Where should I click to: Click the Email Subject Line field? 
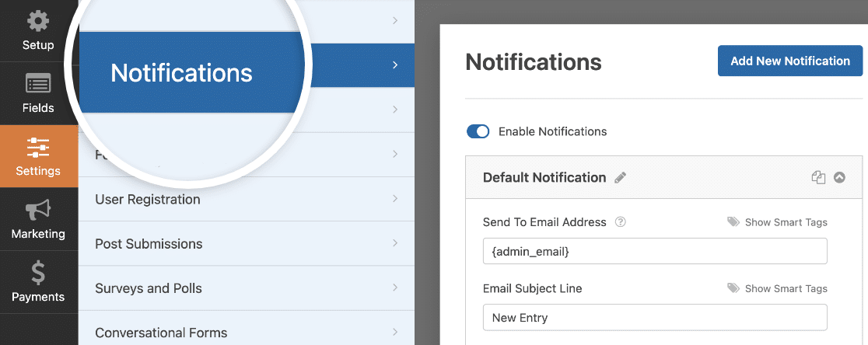click(654, 317)
